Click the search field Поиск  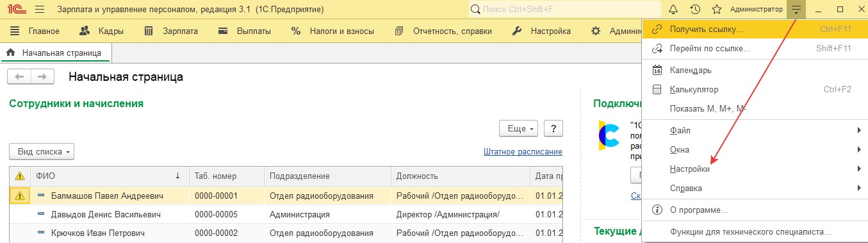point(564,10)
